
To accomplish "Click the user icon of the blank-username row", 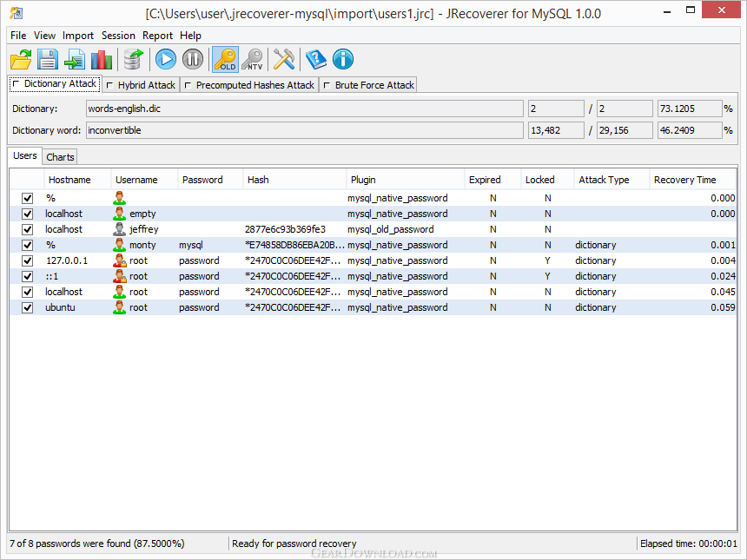I will 119,198.
